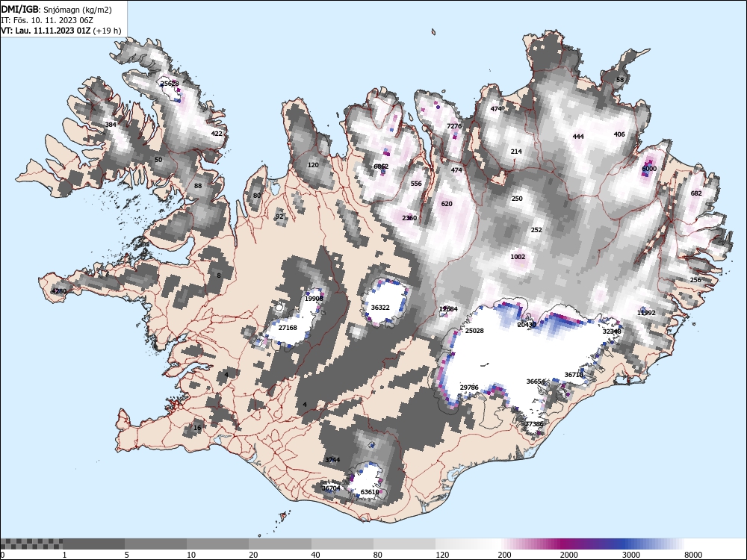Click the map value 6000
The width and height of the screenshot is (747, 560).
[x=649, y=169]
